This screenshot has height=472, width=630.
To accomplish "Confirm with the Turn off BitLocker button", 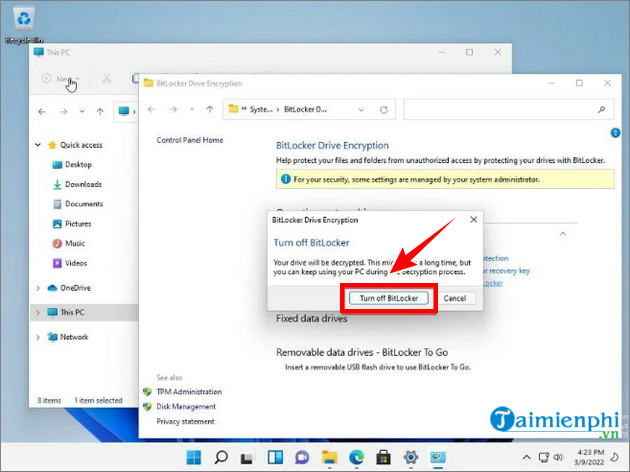I will coord(389,298).
